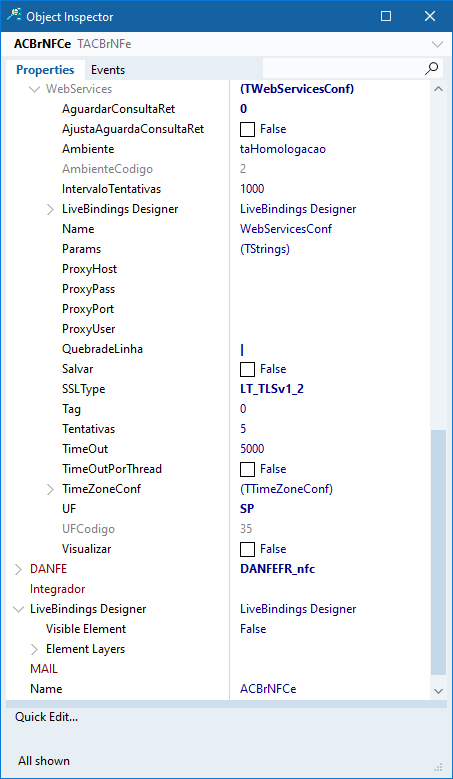The width and height of the screenshot is (453, 779).
Task: Click the empty ProxyHost value field
Action: click(x=330, y=269)
